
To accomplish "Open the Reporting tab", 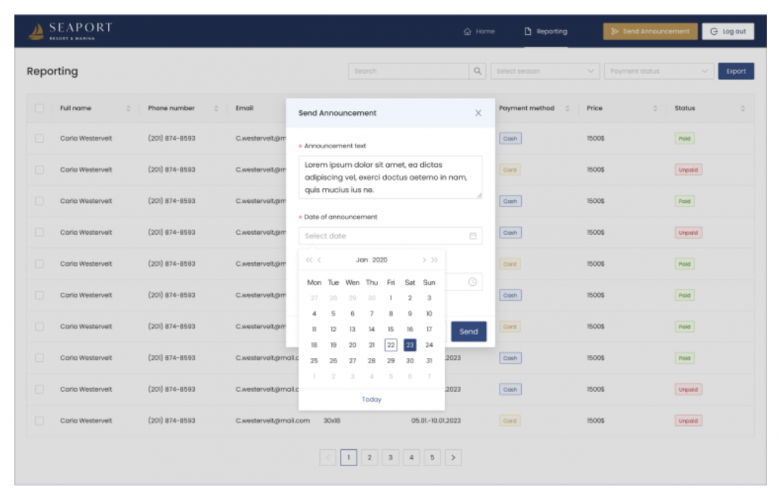I will 546,31.
